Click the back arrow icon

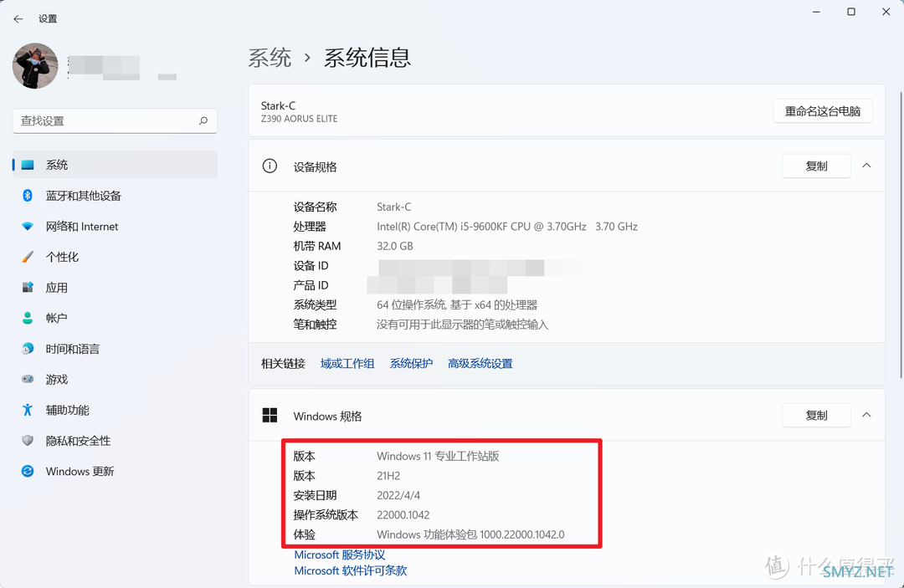point(18,19)
